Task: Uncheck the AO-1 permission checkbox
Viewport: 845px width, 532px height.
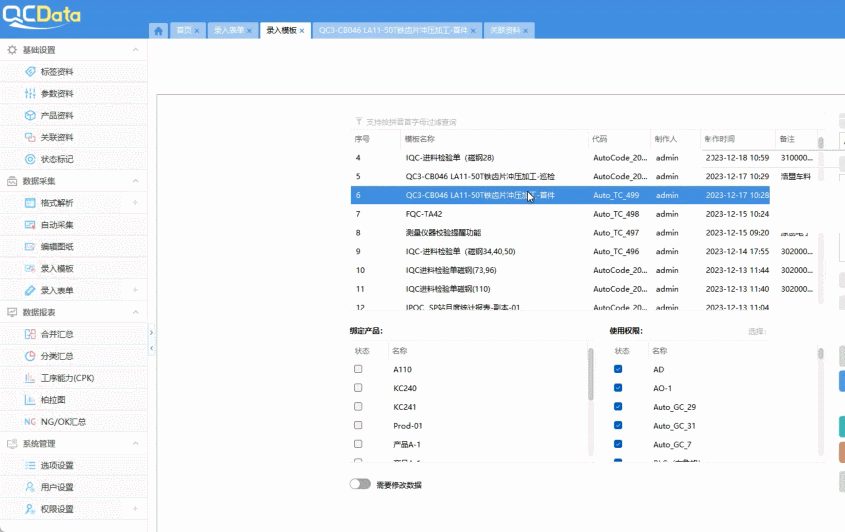Action: click(618, 388)
